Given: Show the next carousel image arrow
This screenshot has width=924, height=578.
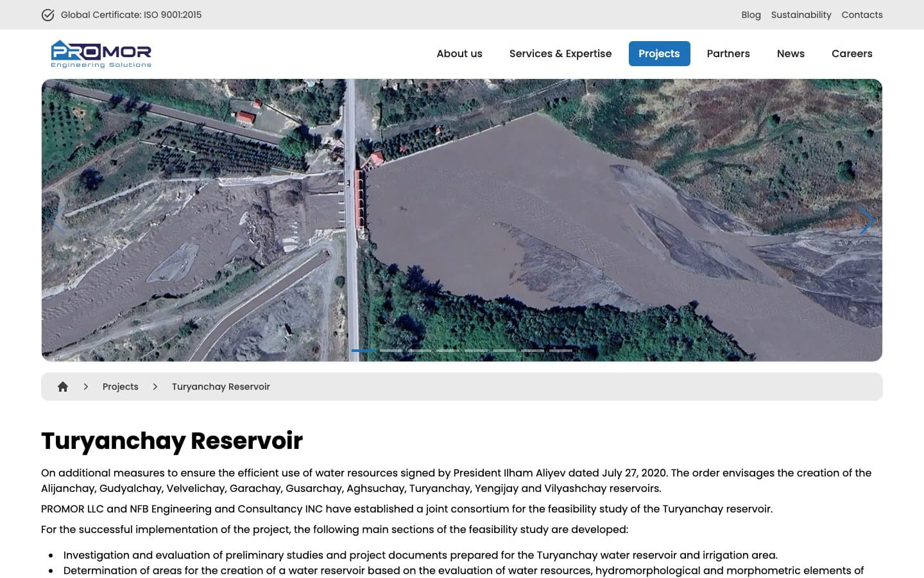Looking at the screenshot, I should click(867, 220).
